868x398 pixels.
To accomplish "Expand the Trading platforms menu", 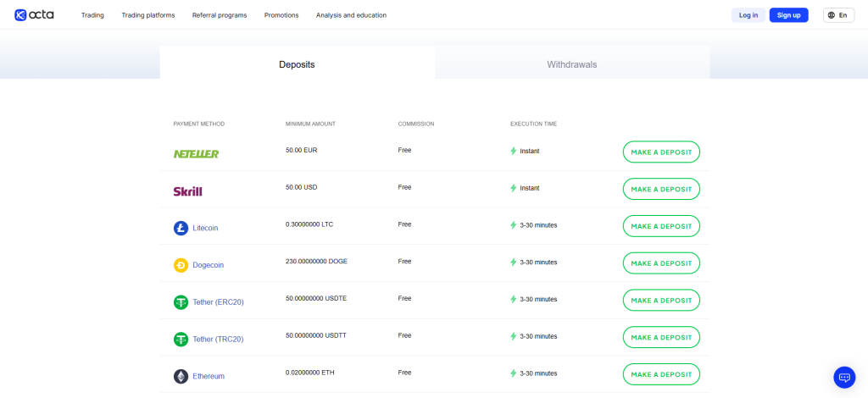I will [148, 15].
